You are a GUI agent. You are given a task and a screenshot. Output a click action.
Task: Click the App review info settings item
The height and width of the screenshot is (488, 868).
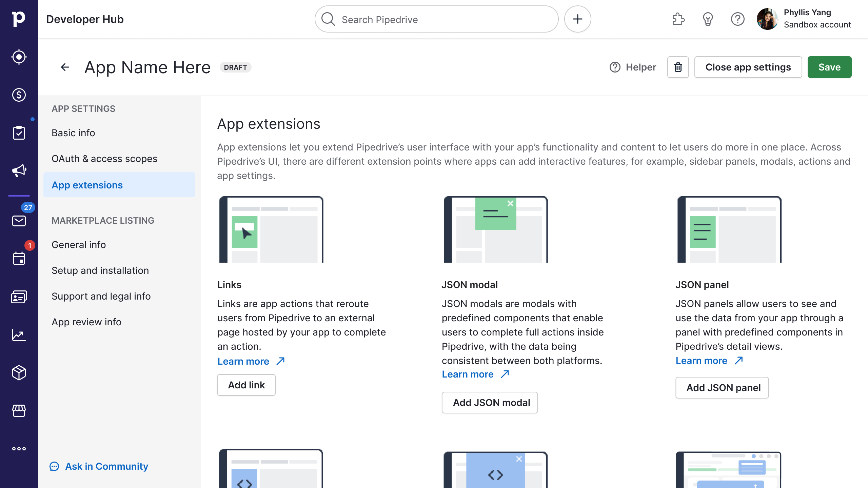pyautogui.click(x=86, y=322)
